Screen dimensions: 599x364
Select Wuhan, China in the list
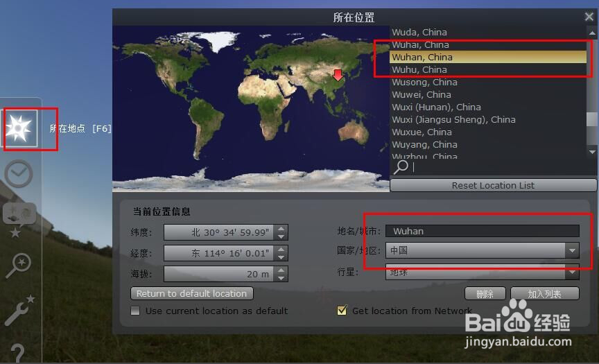(488, 57)
